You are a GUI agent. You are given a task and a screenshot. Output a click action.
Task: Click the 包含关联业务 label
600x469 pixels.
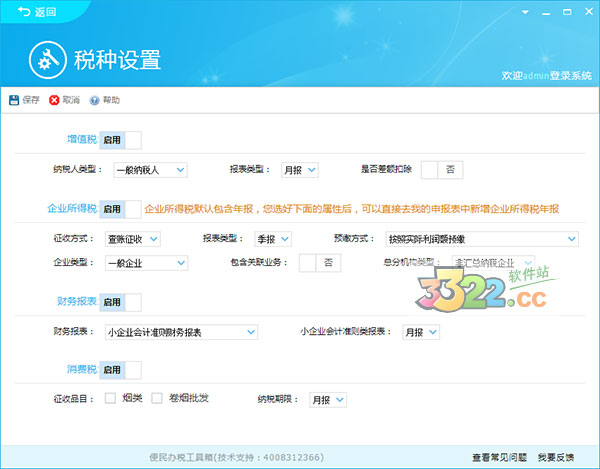pyautogui.click(x=259, y=262)
